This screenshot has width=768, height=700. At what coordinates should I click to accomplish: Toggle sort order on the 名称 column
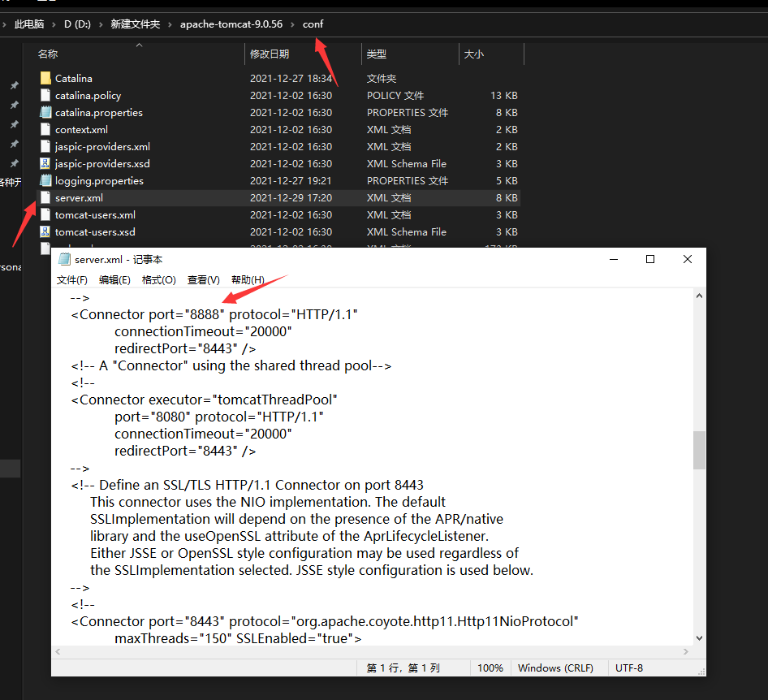[x=49, y=54]
